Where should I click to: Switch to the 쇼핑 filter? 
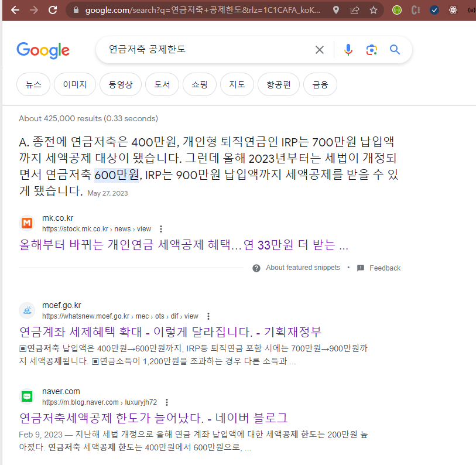(200, 84)
